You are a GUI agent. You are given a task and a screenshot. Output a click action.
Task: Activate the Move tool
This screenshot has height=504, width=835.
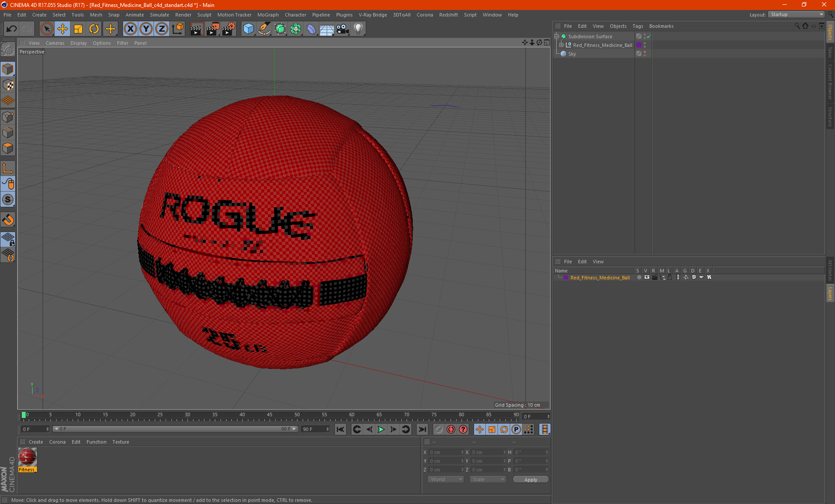click(x=63, y=29)
